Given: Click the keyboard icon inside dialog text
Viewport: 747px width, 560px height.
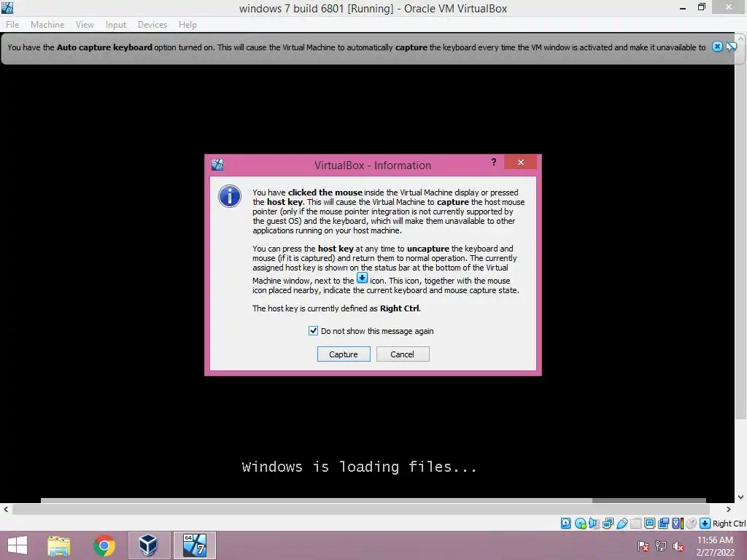Looking at the screenshot, I should click(x=362, y=278).
